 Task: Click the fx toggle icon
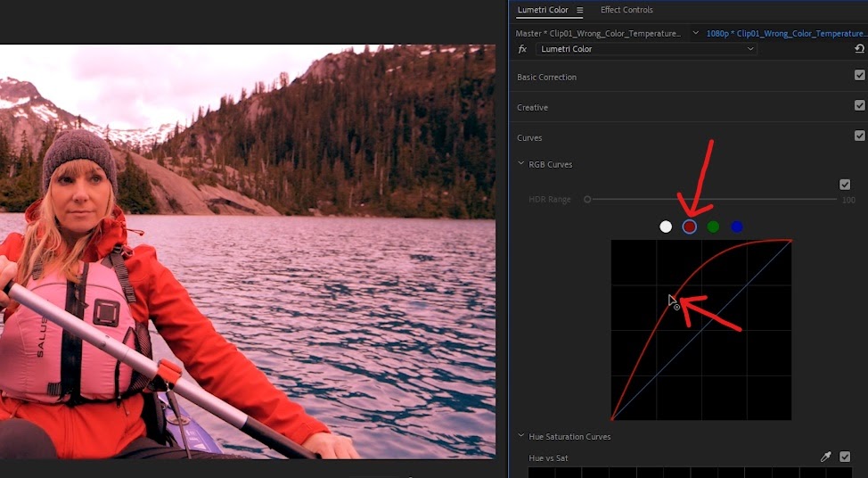pyautogui.click(x=522, y=49)
